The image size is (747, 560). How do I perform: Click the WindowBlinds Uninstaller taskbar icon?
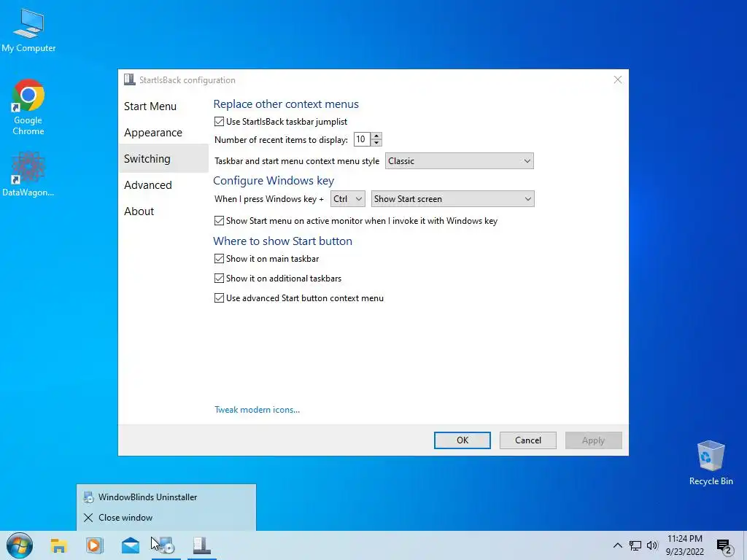[166, 545]
